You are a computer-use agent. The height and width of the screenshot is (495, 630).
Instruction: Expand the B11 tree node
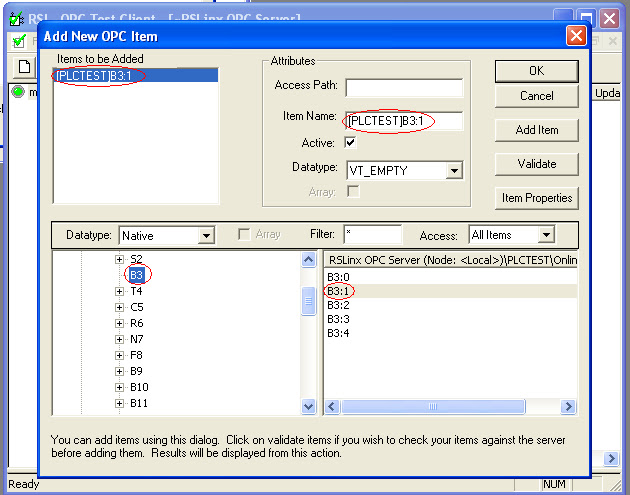pos(119,403)
